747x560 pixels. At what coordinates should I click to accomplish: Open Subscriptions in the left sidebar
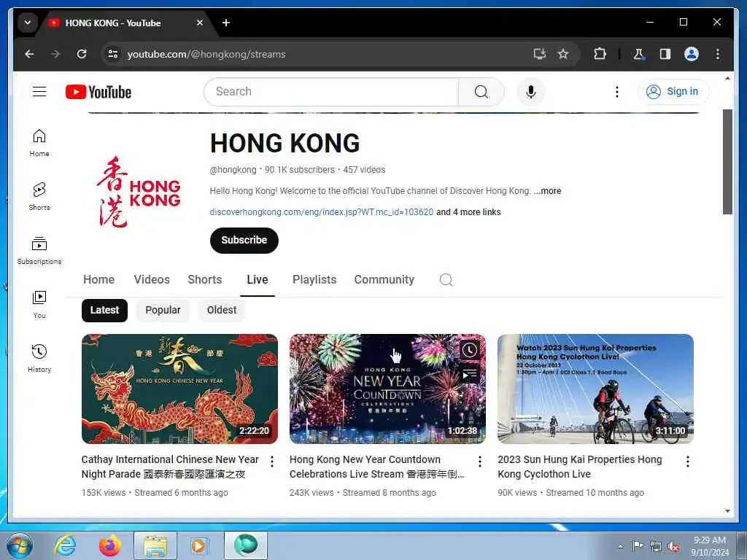point(39,251)
